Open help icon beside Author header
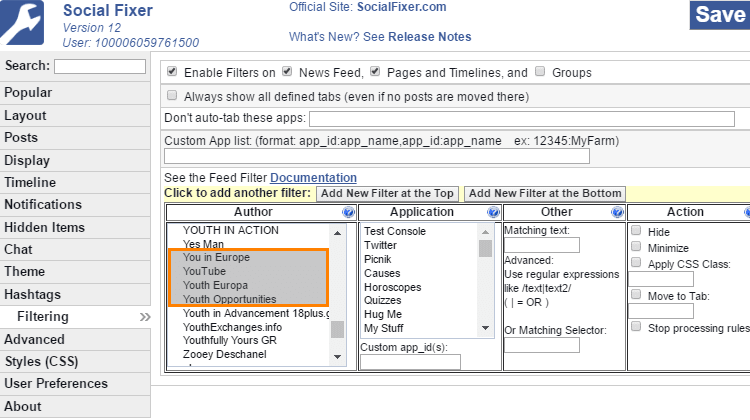The image size is (750, 420). click(349, 212)
